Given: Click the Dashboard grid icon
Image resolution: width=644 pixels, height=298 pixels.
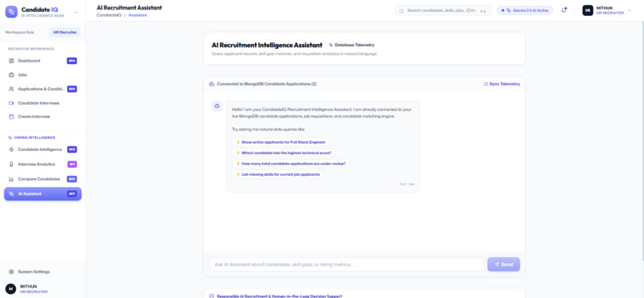Looking at the screenshot, I should pyautogui.click(x=11, y=61).
